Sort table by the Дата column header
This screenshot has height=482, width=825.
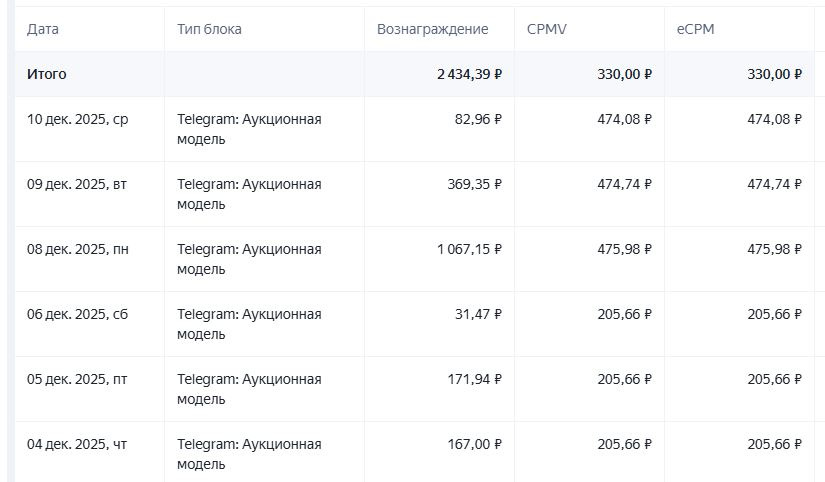[x=43, y=30]
